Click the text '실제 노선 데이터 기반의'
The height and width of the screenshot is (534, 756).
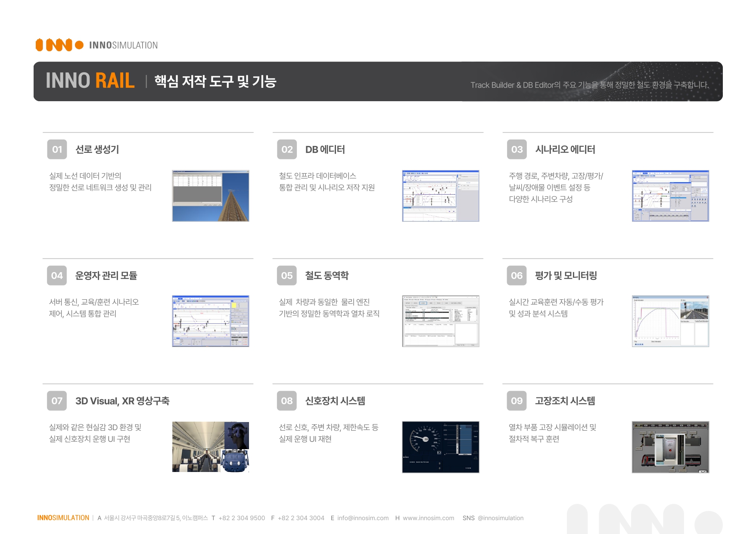85,176
